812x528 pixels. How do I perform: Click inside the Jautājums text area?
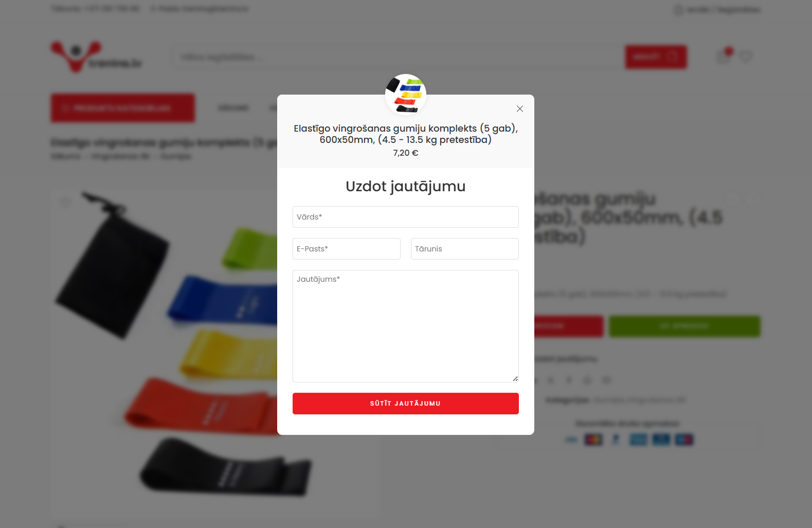(x=406, y=326)
